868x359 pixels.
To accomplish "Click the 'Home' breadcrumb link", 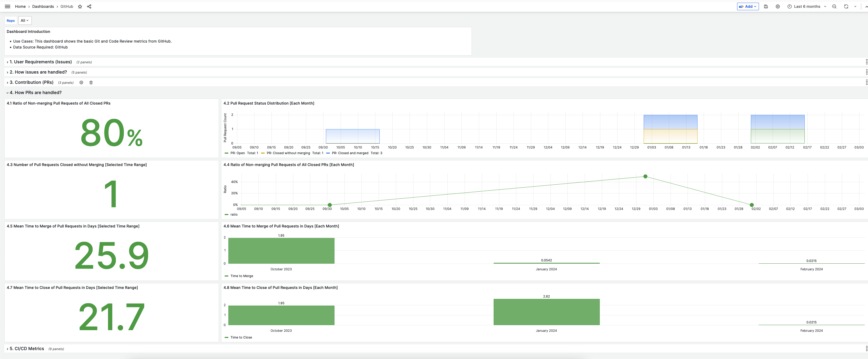I will (20, 6).
